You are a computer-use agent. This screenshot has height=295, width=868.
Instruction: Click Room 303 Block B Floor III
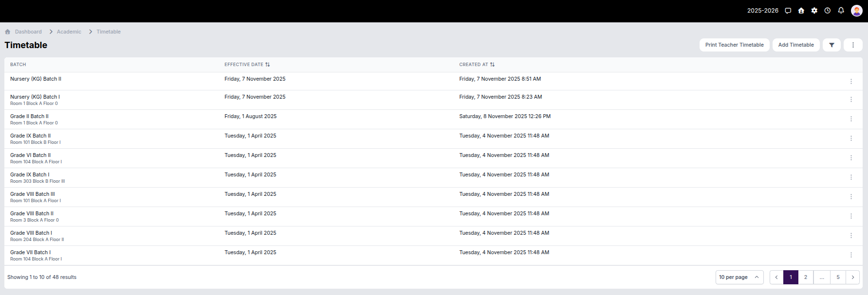click(x=37, y=181)
